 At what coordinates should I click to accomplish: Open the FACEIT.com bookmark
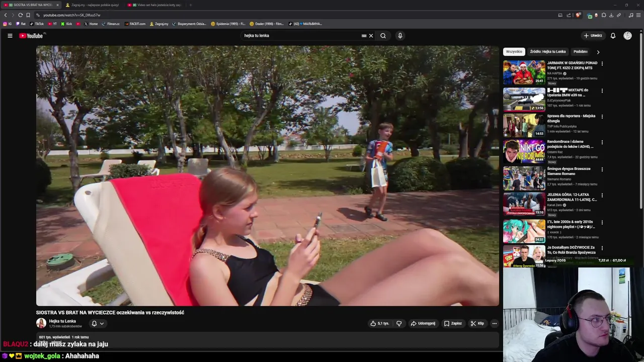tap(135, 24)
